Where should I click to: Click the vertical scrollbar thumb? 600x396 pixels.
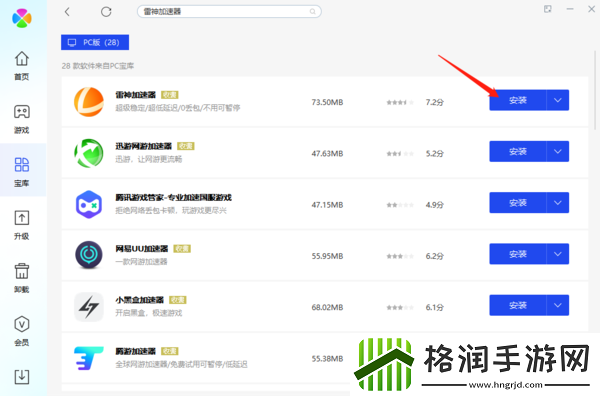tap(595, 91)
